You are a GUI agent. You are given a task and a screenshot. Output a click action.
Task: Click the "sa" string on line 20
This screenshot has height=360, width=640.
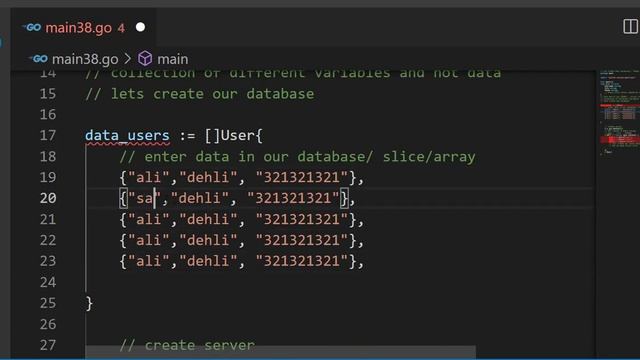[x=144, y=198]
